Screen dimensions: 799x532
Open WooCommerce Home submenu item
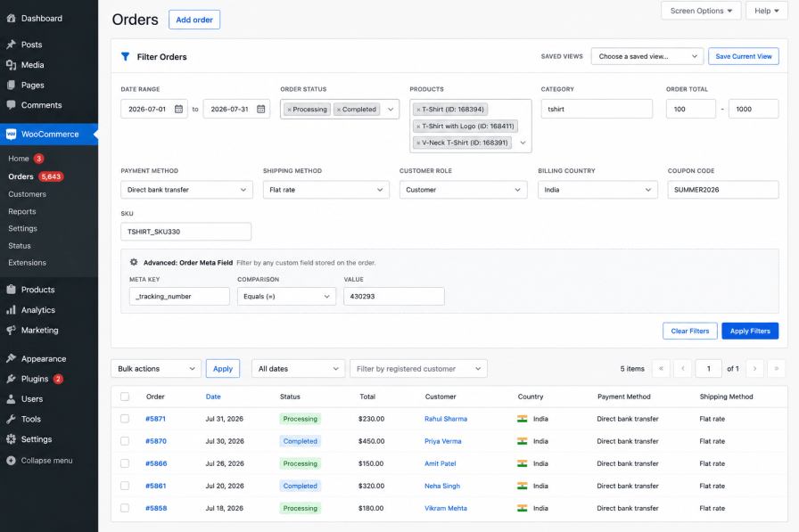point(19,159)
